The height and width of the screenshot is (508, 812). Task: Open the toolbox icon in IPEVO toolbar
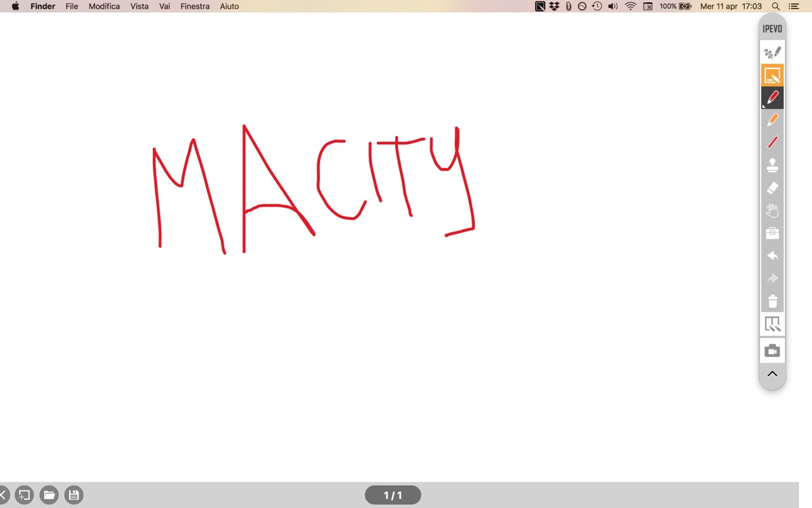point(772,233)
